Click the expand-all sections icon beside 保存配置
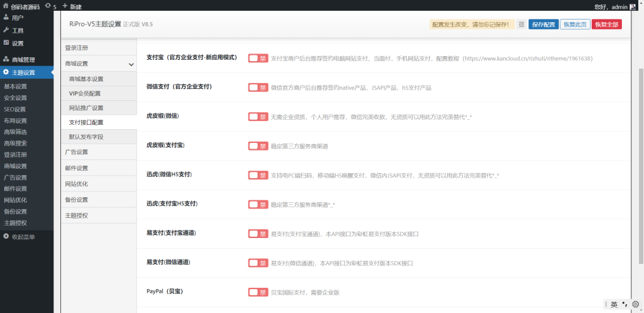 (521, 25)
